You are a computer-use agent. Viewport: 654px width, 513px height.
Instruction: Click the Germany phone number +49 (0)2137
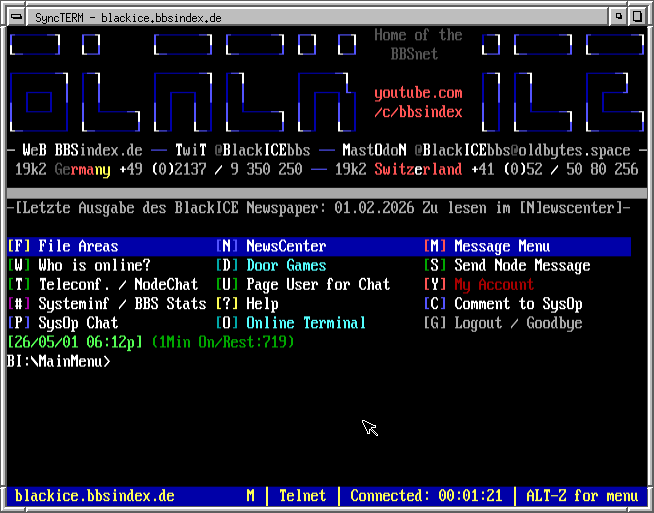(211, 169)
